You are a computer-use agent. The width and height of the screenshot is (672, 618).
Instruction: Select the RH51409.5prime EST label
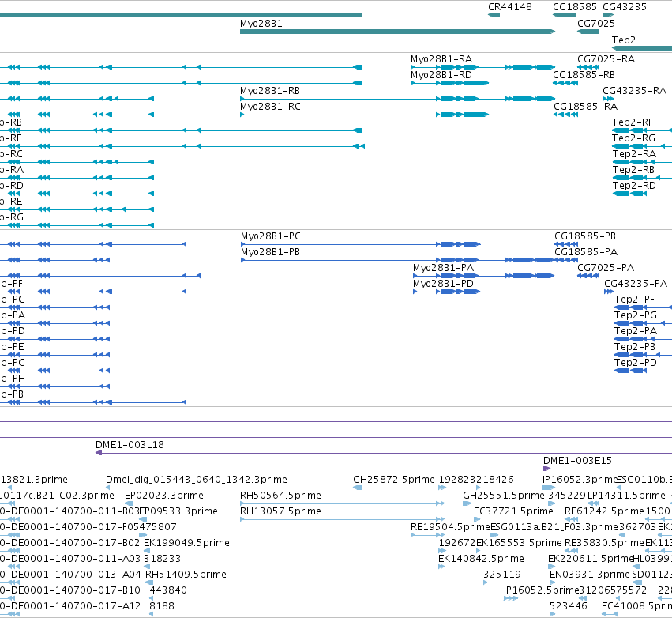coord(186,575)
